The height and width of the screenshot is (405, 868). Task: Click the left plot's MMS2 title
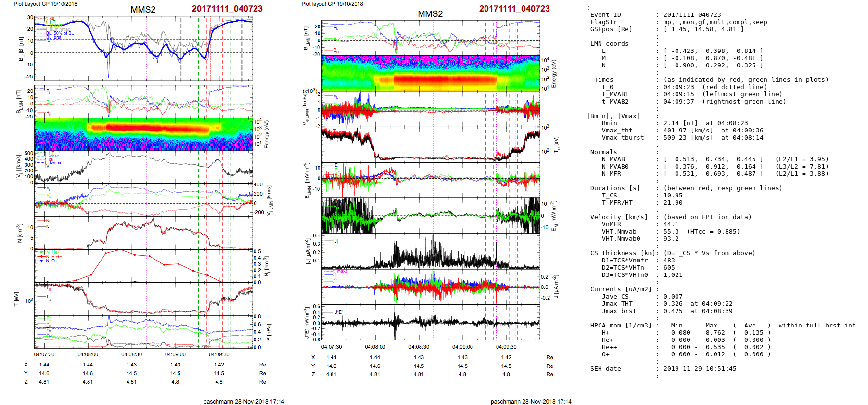point(143,10)
